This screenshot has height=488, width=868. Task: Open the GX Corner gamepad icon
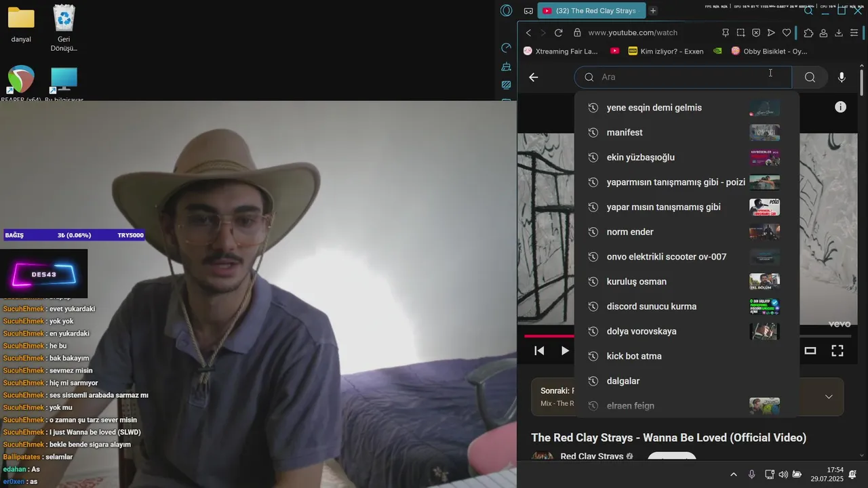(528, 11)
